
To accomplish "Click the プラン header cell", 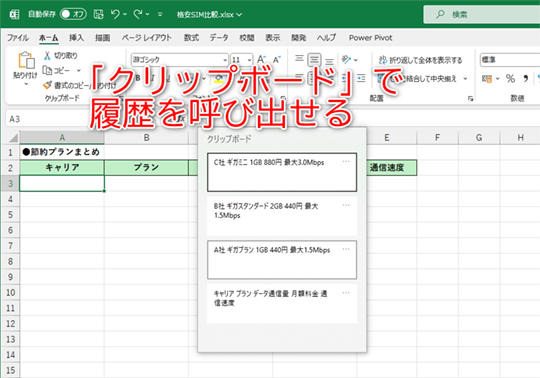I will pos(146,168).
